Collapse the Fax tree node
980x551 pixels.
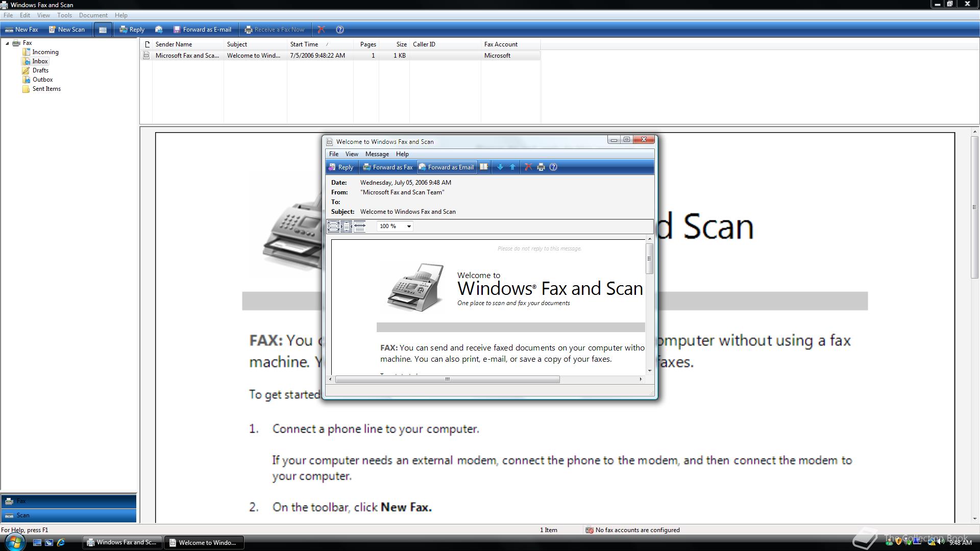(x=7, y=43)
